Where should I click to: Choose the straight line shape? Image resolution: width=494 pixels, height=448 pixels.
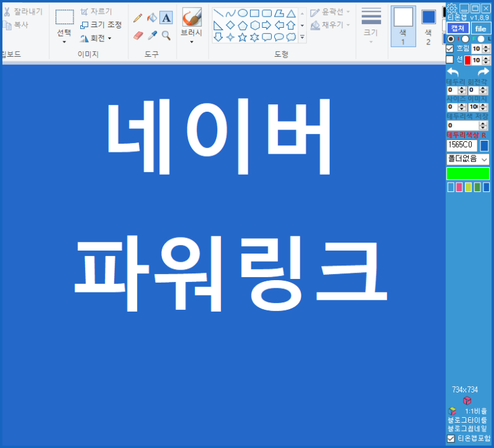tap(219, 13)
